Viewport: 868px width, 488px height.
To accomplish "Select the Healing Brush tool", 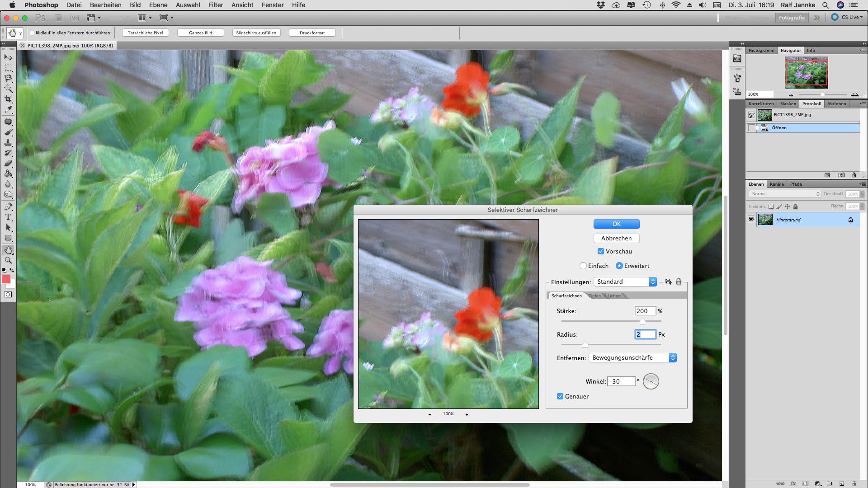I will (8, 122).
